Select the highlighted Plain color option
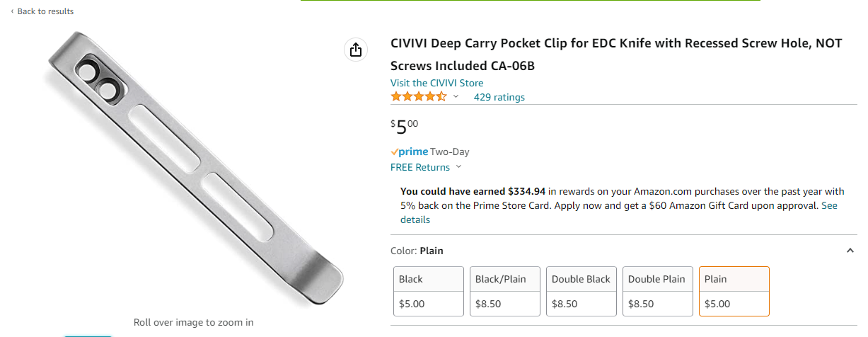This screenshot has width=868, height=337. 734,291
